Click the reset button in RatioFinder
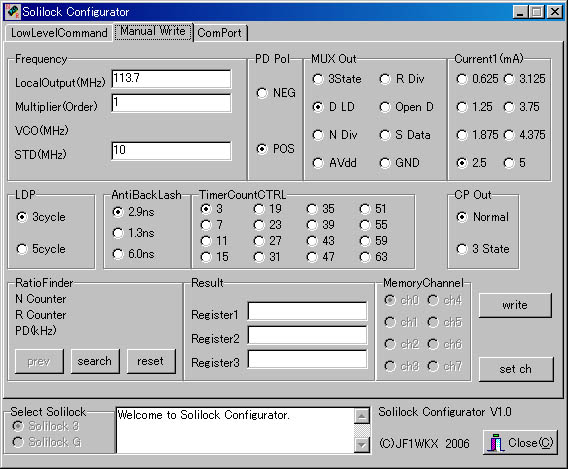This screenshot has width=568, height=469. (151, 361)
